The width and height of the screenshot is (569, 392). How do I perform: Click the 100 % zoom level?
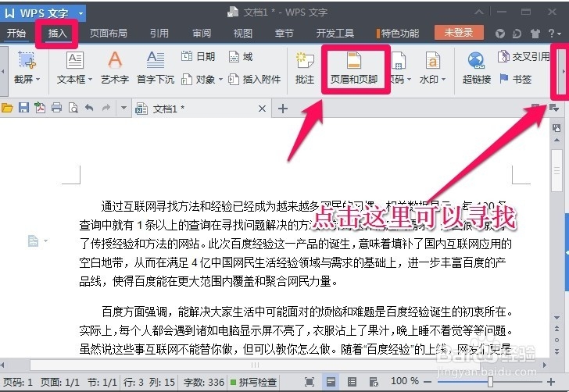(x=405, y=381)
